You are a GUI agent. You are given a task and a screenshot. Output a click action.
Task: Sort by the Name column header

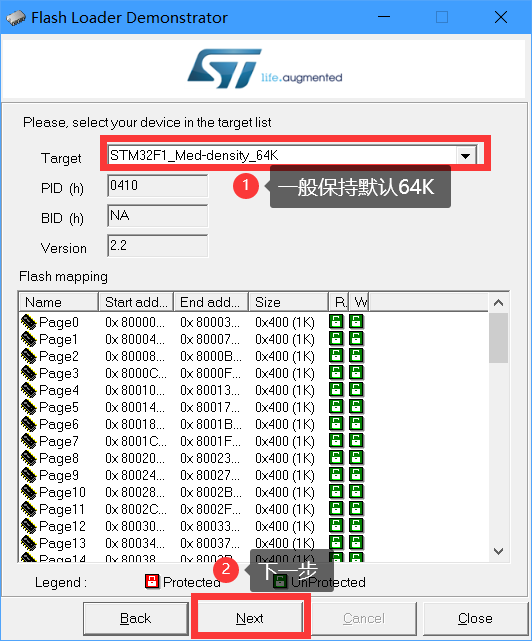click(x=59, y=302)
